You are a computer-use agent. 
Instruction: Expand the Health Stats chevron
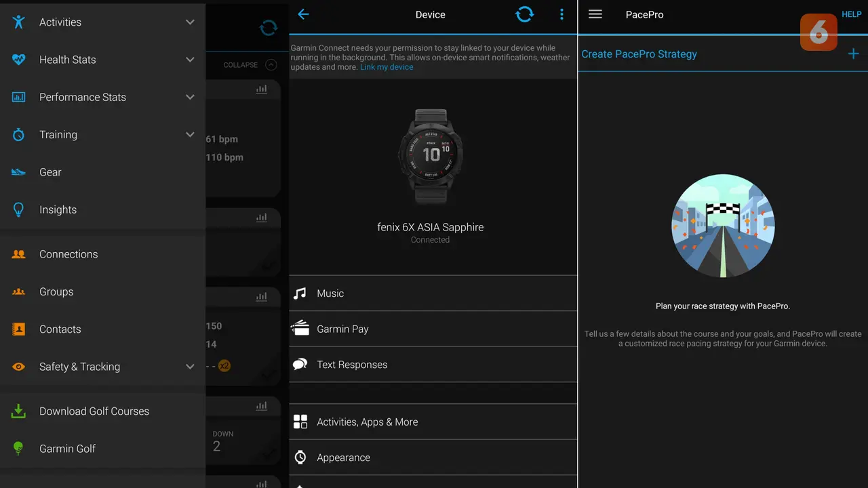[190, 60]
